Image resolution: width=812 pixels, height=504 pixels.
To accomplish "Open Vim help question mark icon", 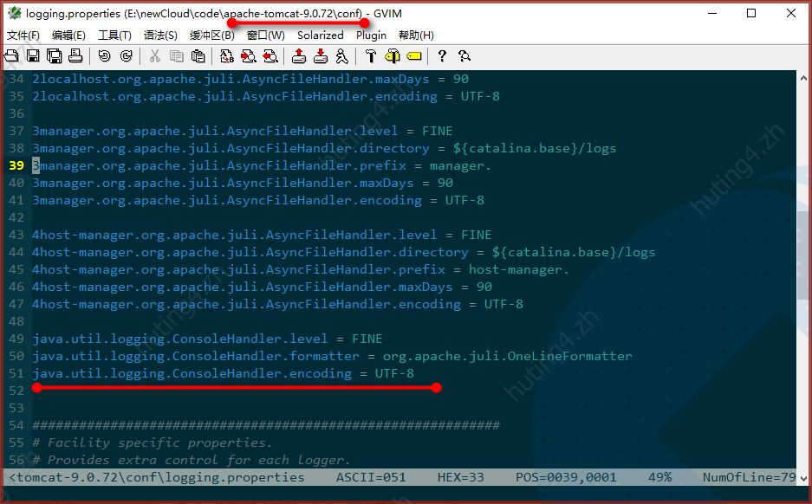I will 442,56.
